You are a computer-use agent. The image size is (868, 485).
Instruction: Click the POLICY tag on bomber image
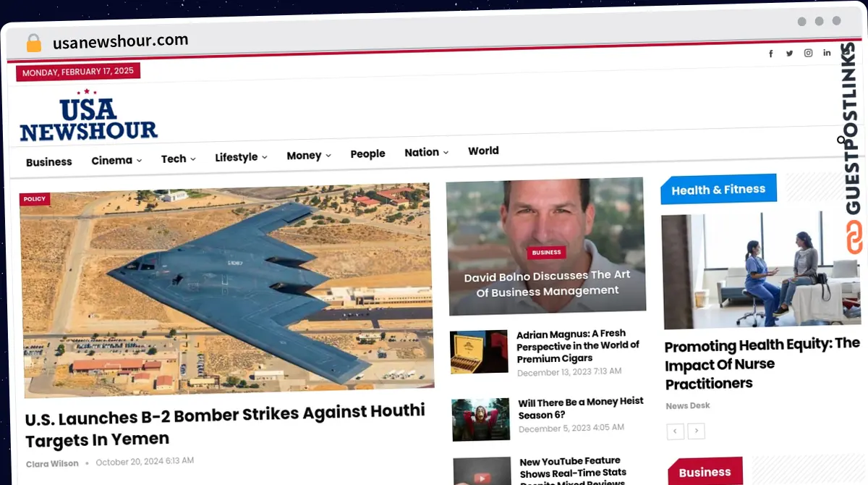pos(35,199)
